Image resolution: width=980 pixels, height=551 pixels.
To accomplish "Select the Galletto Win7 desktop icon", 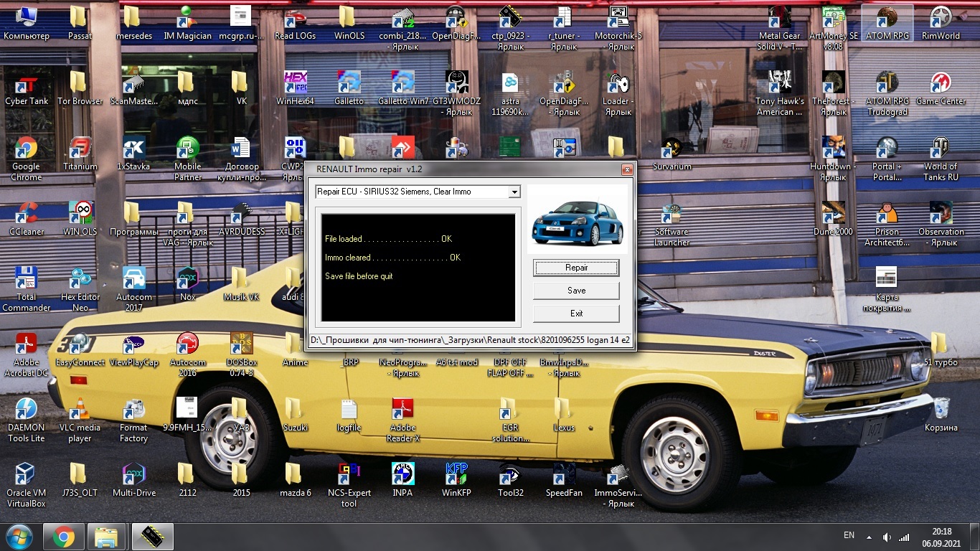I will tap(403, 88).
